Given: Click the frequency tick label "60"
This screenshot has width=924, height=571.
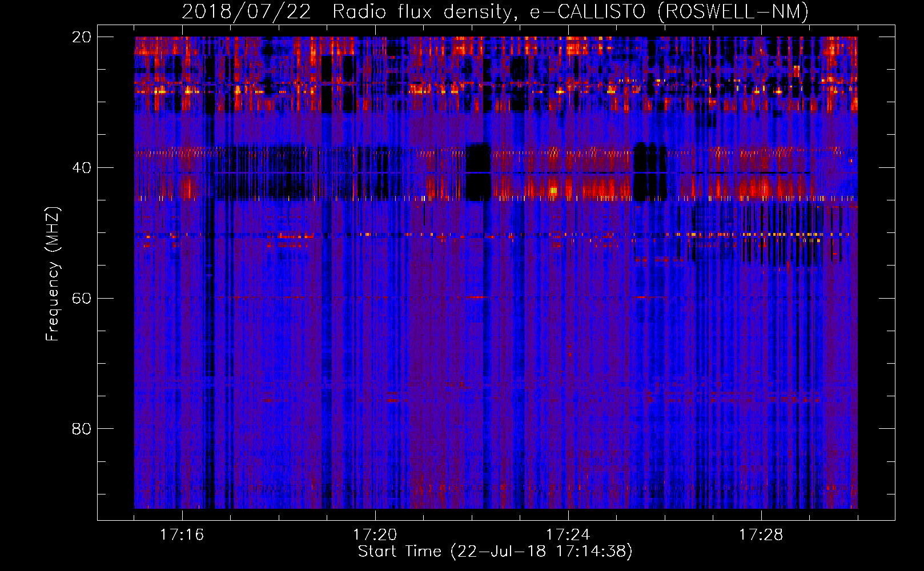Looking at the screenshot, I should click(81, 298).
